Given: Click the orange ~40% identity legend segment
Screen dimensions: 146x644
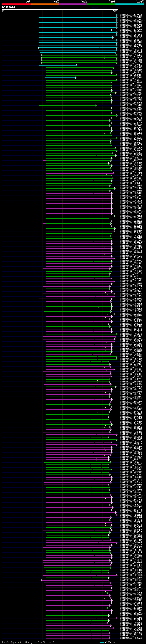Looking at the screenshot, I should tap(44, 4).
